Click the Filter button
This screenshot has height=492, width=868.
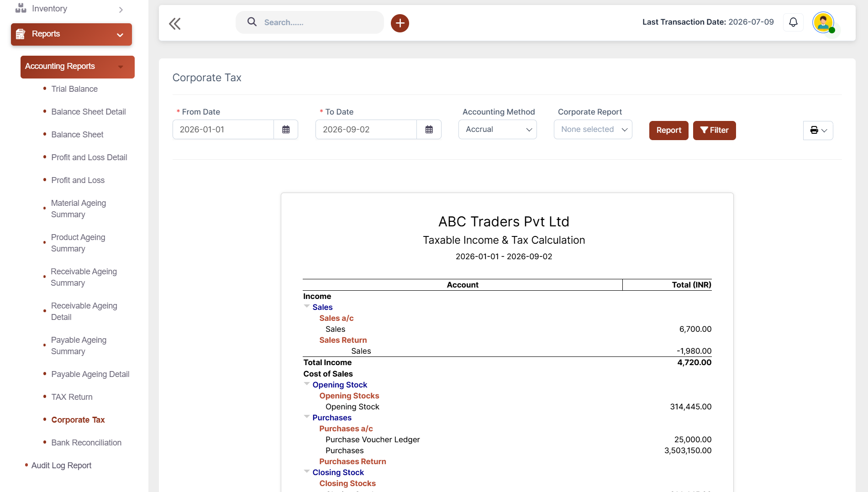tap(714, 131)
